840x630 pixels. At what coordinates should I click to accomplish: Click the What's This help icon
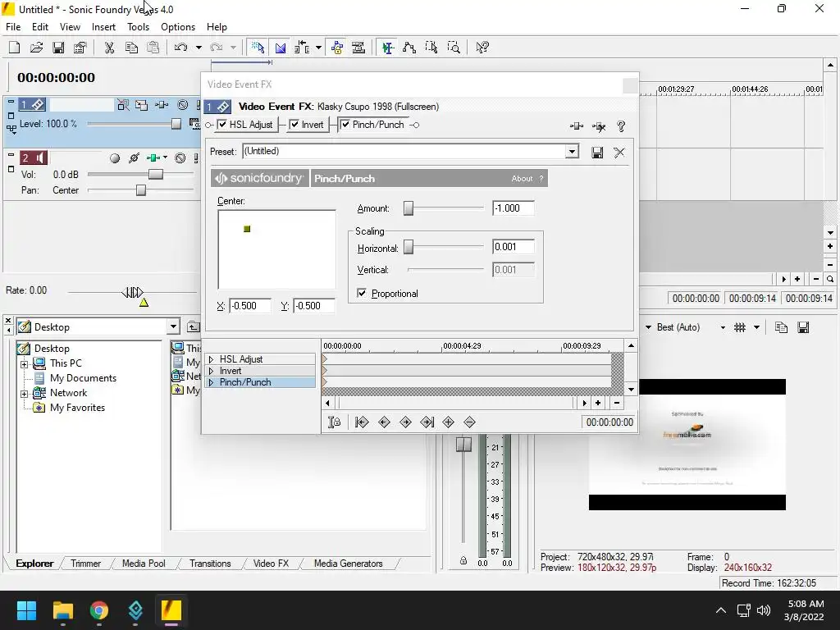[x=482, y=47]
